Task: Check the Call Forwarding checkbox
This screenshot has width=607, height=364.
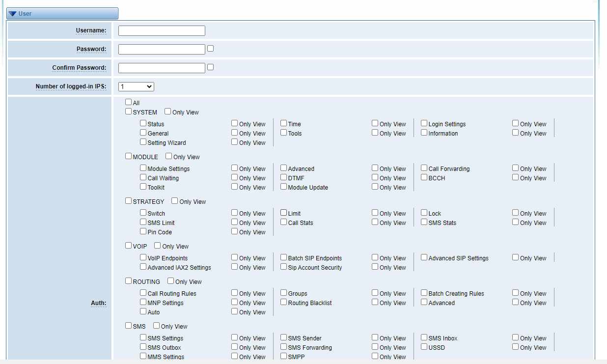Action: tap(424, 168)
